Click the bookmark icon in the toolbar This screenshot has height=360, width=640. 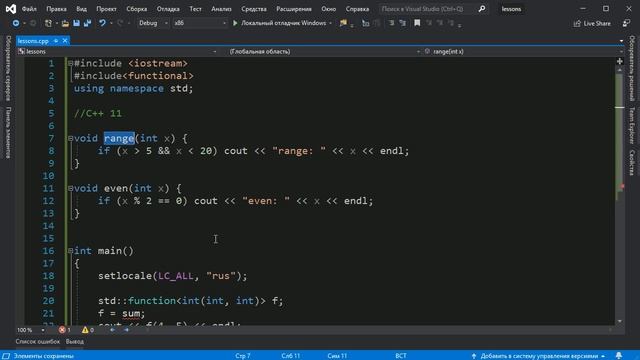417,23
